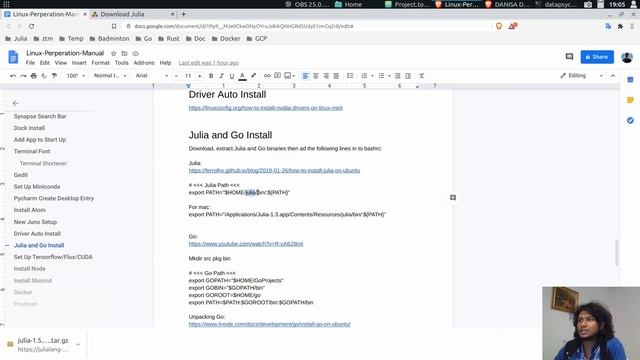Go to Install Node in outline
640x360 pixels.
click(29, 269)
